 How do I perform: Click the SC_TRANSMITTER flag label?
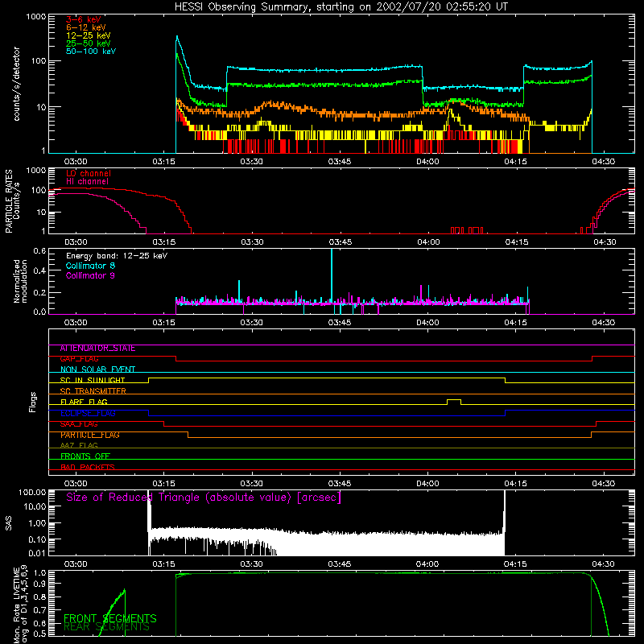coord(93,390)
